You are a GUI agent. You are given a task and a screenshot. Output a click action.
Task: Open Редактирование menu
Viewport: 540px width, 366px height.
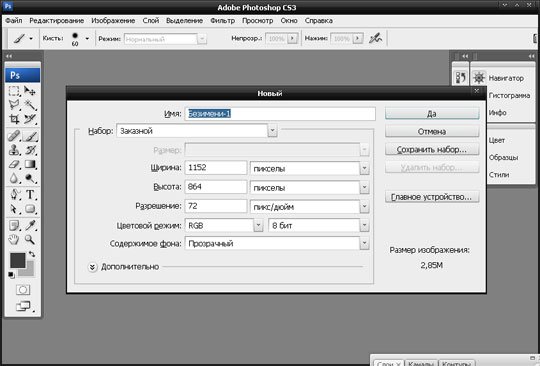click(x=56, y=21)
